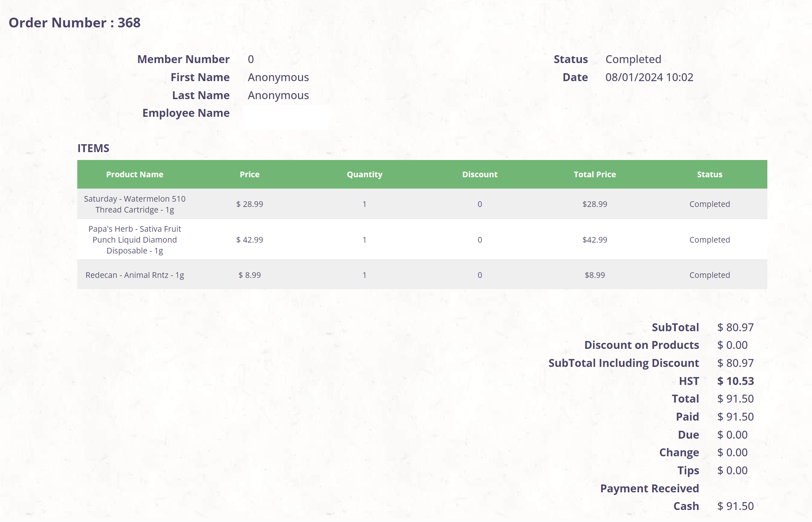Select Saturday - Watermelon 510 Thread Cartridge row
The width and height of the screenshot is (812, 522).
(x=422, y=204)
